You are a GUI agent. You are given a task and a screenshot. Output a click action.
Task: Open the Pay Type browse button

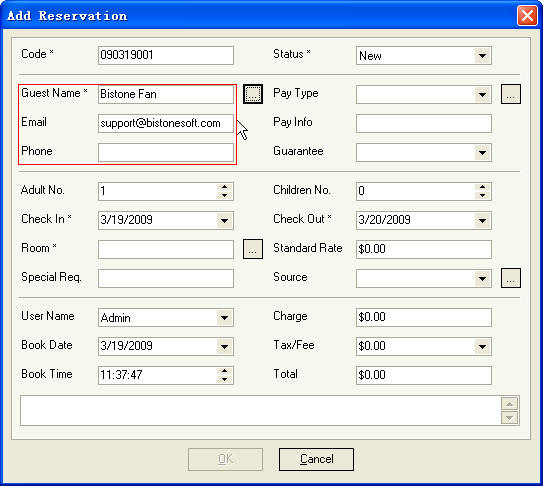tap(511, 94)
